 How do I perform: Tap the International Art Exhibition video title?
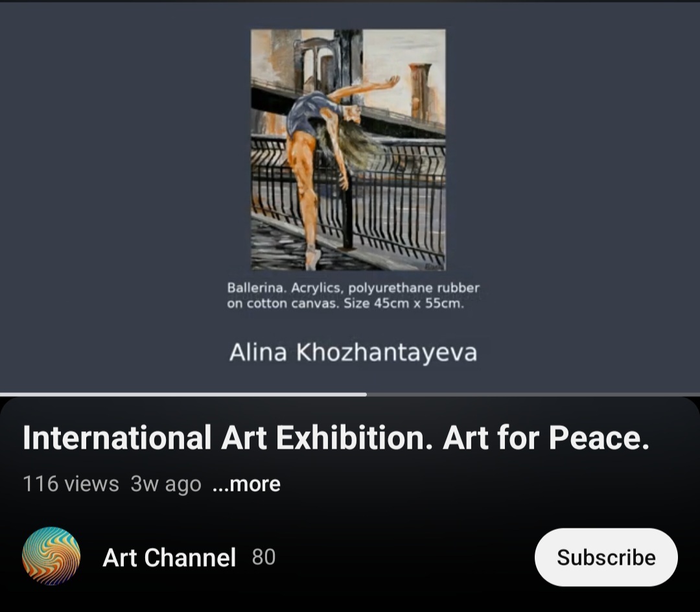tap(336, 438)
